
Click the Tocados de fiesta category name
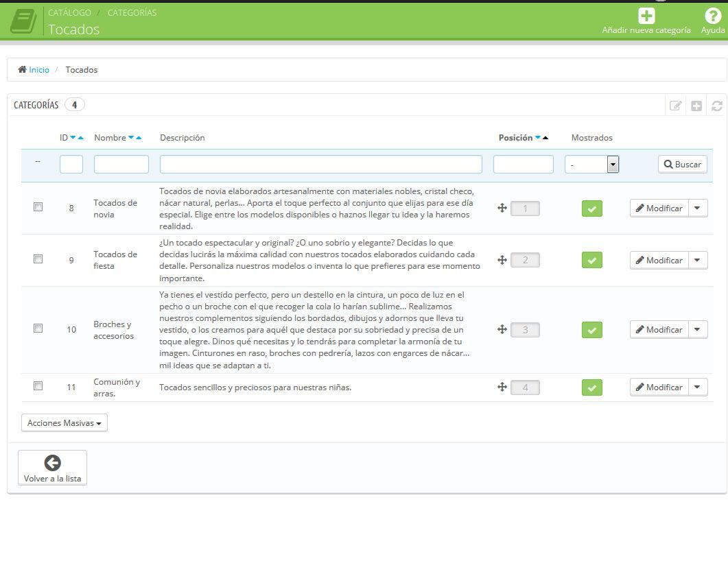pyautogui.click(x=115, y=260)
